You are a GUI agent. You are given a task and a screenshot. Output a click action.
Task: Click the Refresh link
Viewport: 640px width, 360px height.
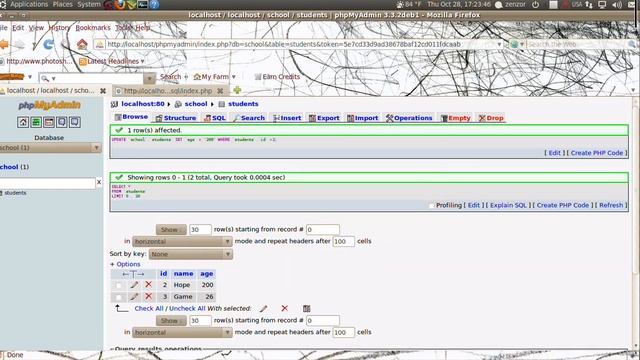pos(611,205)
